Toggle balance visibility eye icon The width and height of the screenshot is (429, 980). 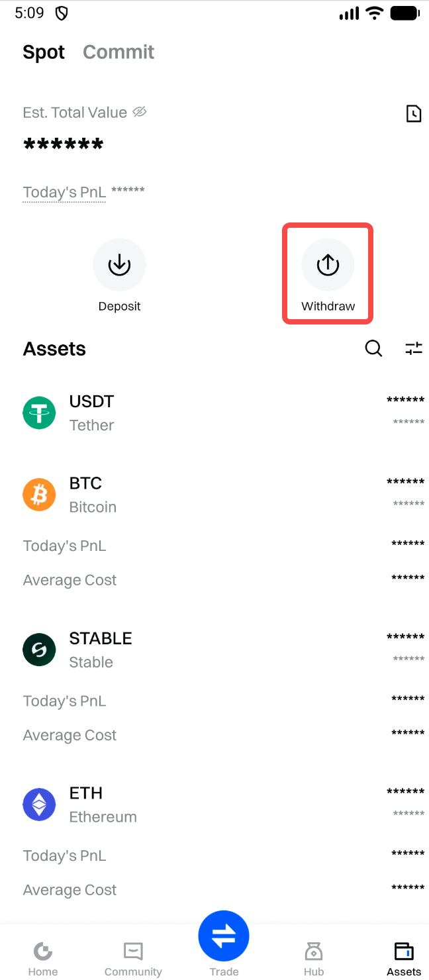pos(139,113)
